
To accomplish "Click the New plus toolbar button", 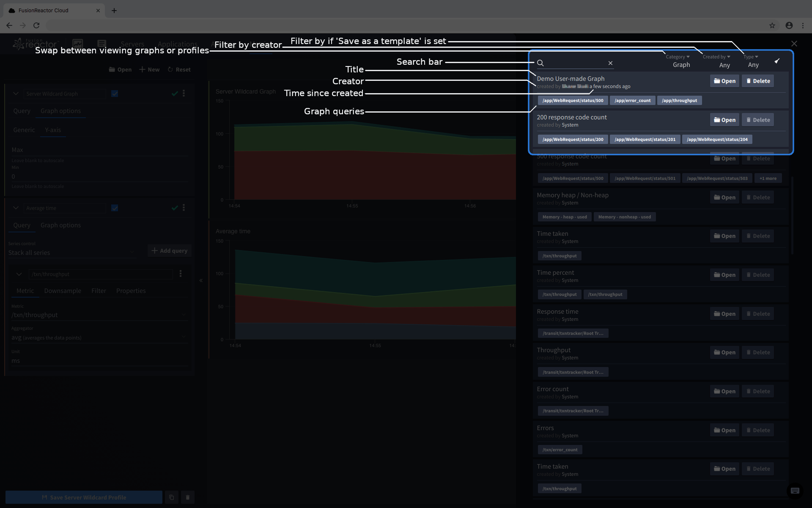I will (x=149, y=69).
